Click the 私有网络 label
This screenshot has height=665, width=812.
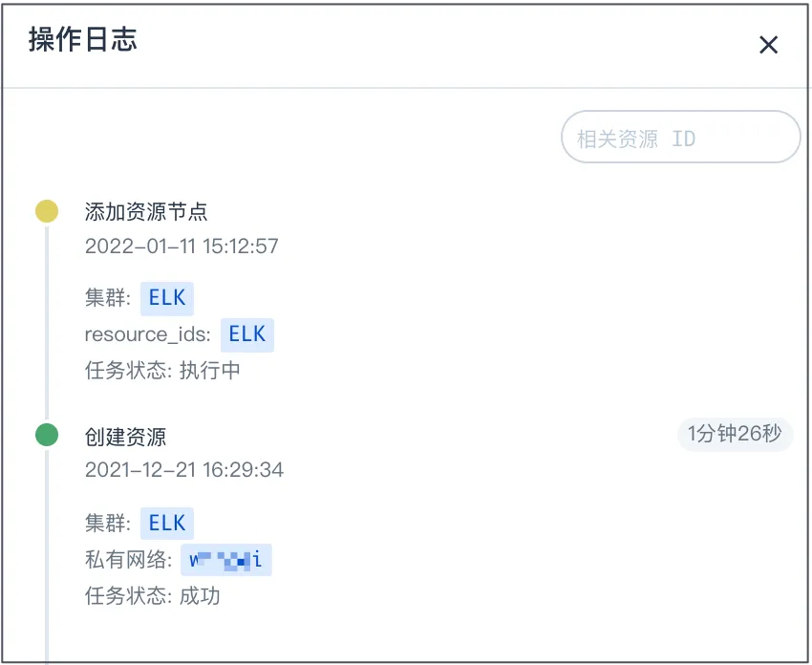pyautogui.click(x=127, y=560)
